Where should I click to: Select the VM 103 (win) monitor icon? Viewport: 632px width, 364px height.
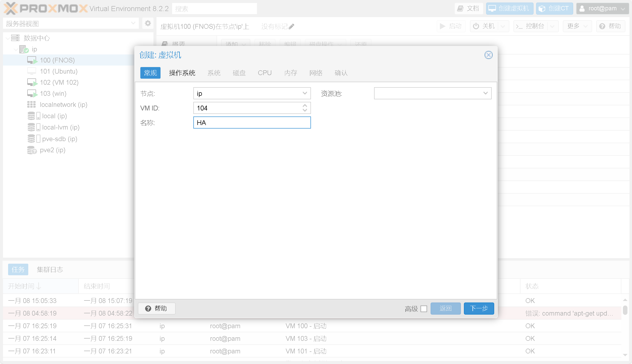(32, 94)
